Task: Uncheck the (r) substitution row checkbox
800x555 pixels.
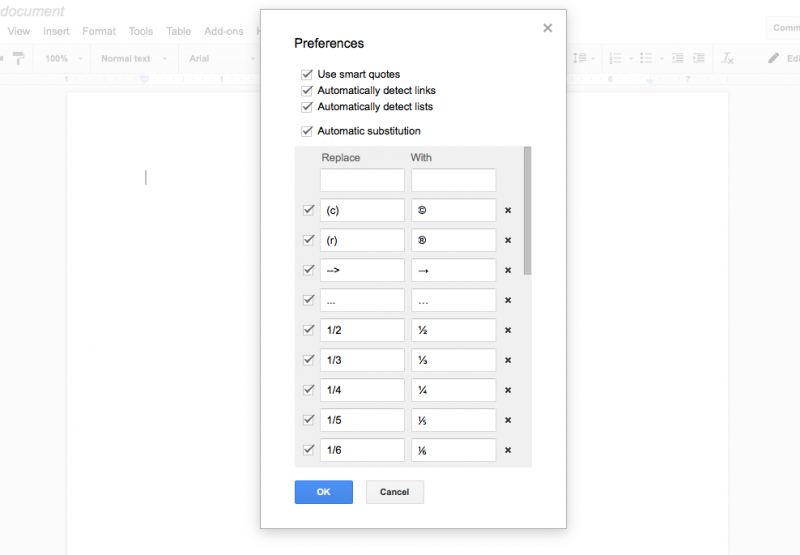Action: tap(308, 240)
